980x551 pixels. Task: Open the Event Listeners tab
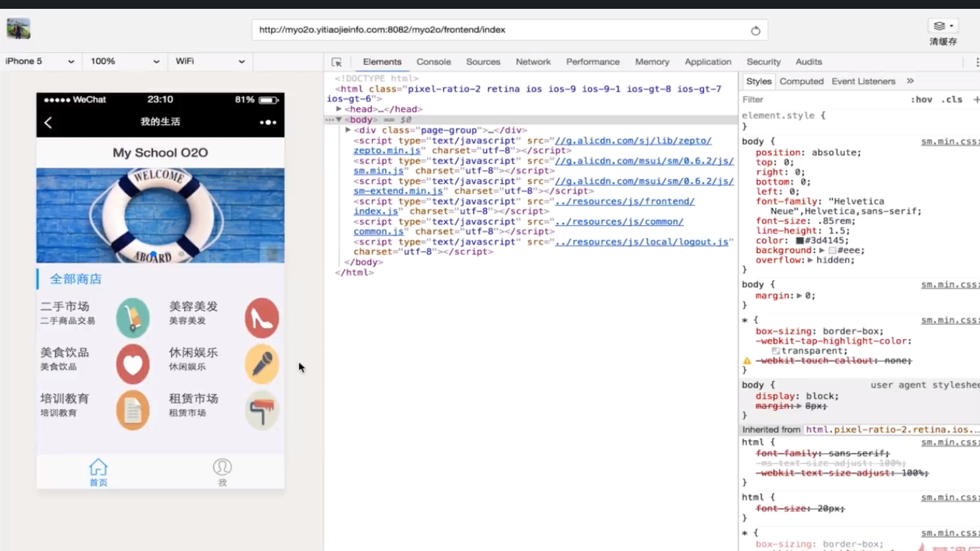point(864,81)
